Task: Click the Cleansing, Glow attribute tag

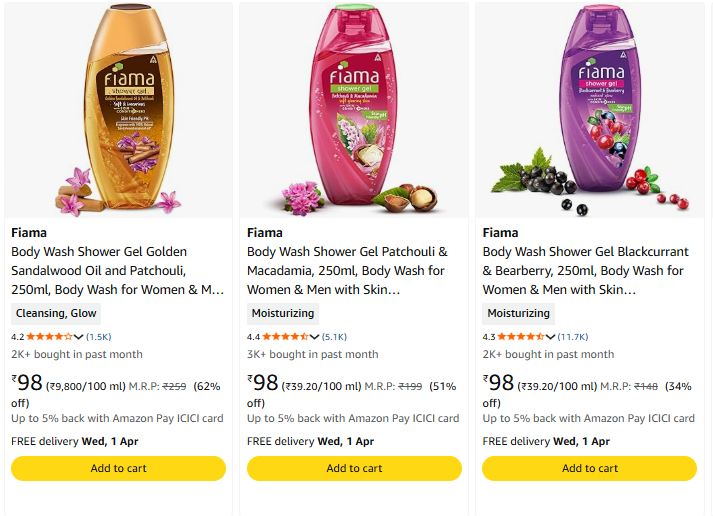Action: [55, 313]
